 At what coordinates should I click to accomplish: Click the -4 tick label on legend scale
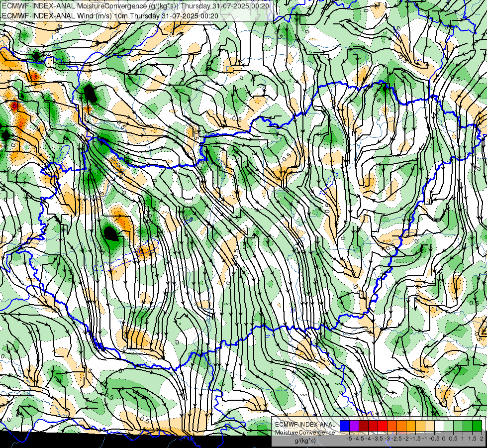(368, 439)
